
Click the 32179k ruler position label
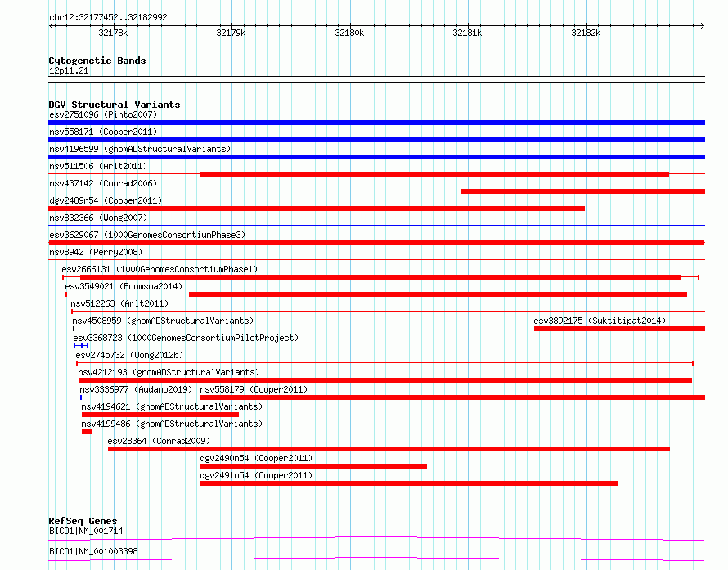(x=231, y=33)
